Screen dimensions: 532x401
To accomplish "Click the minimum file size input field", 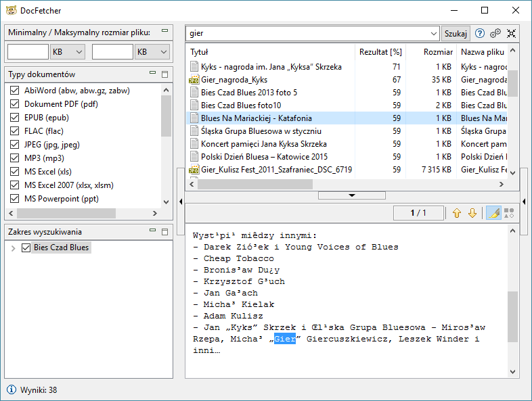I will click(28, 52).
